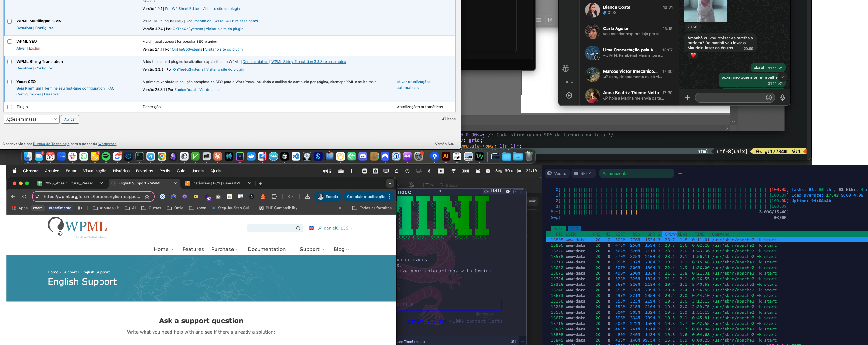The image size is (868, 345).
Task: Click Ativar under WPML SEO
Action: click(x=21, y=48)
